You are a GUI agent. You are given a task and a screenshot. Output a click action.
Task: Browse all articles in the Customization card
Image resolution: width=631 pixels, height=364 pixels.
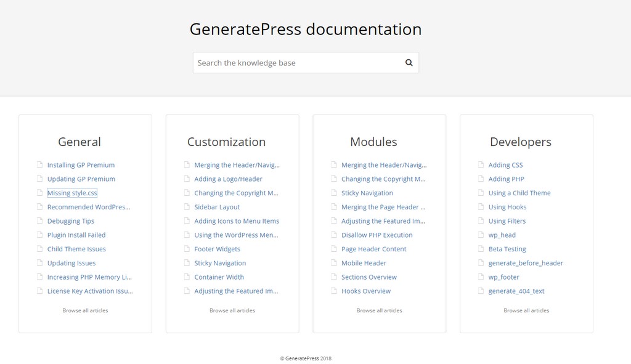tap(232, 310)
